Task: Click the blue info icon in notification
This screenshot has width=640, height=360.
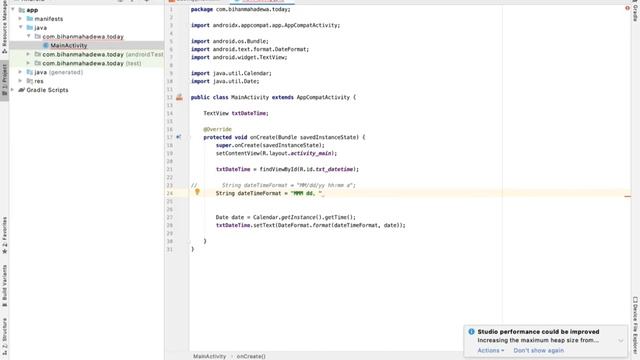Action: pos(471,331)
